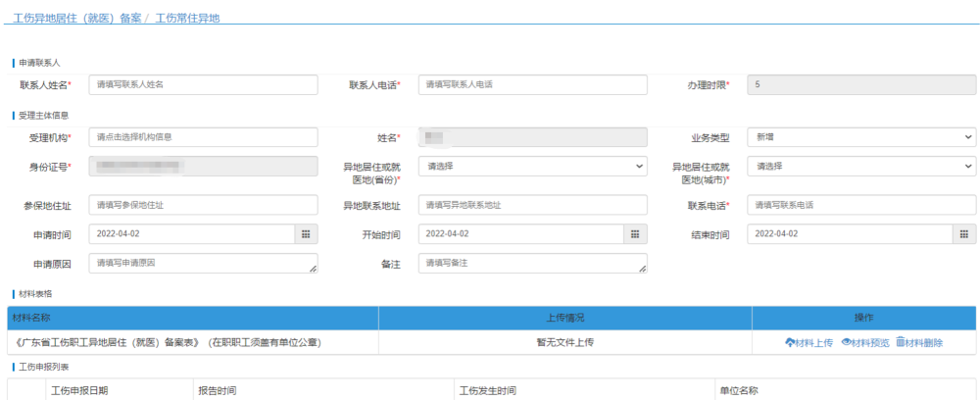The width and height of the screenshot is (980, 400).
Task: Click the 工伤申报列表 section heading
Action: [x=44, y=366]
